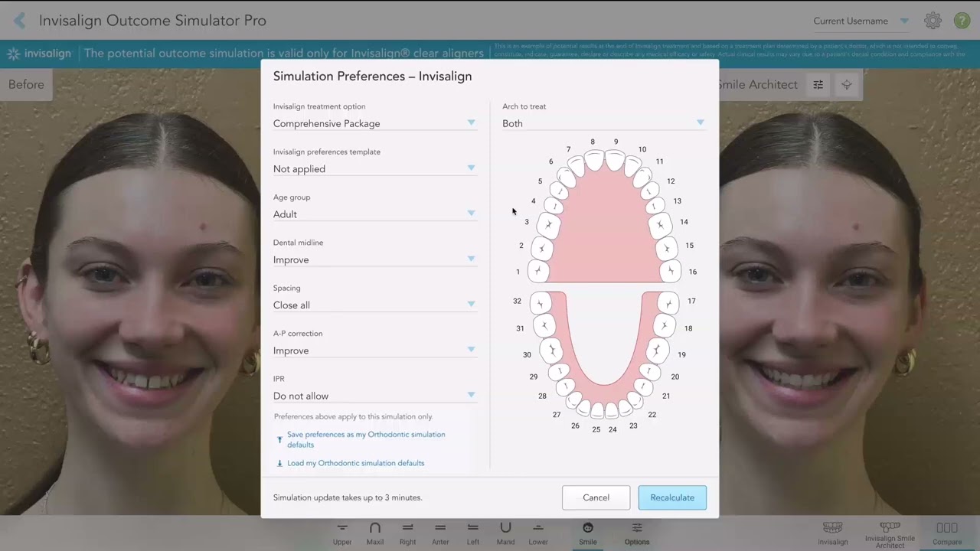980x551 pixels.
Task: Toggle molar tooth 14 in chart
Action: (x=660, y=225)
